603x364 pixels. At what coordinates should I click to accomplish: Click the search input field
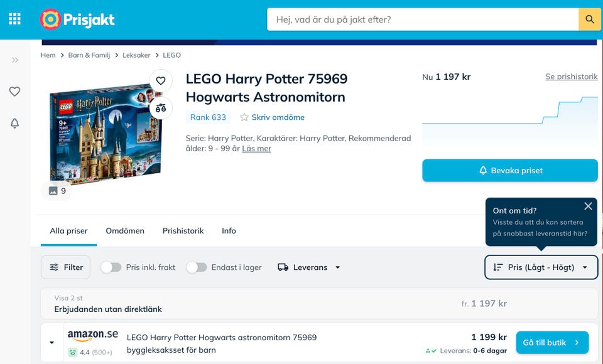click(x=423, y=19)
